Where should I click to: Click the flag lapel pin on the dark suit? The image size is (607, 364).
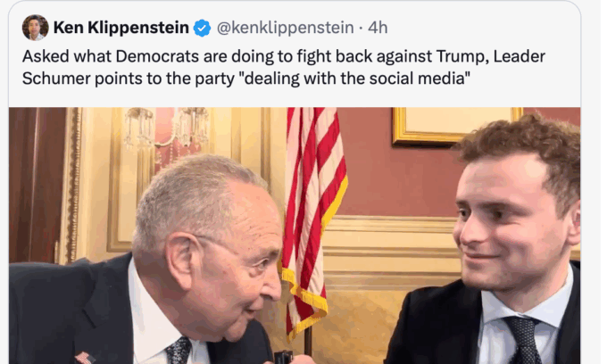85,357
